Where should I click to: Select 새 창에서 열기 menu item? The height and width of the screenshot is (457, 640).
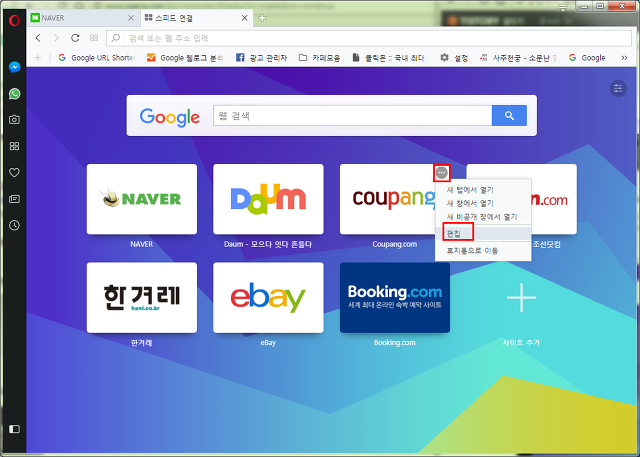483,203
